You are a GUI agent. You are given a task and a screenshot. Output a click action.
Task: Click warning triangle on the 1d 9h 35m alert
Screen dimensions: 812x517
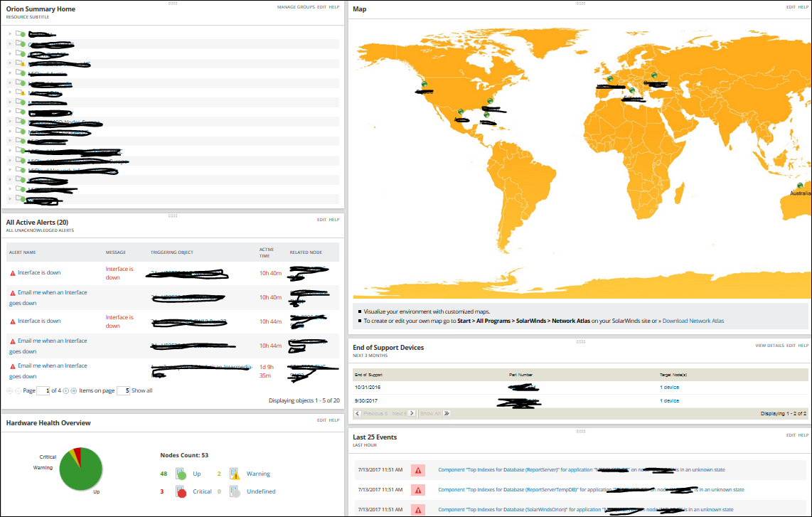13,366
